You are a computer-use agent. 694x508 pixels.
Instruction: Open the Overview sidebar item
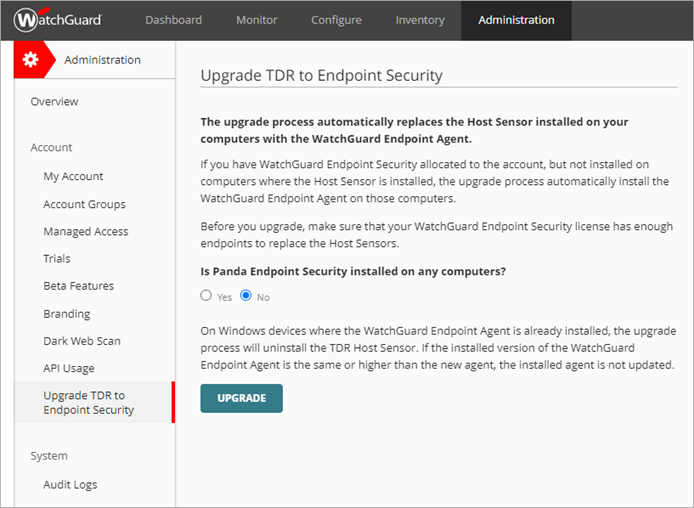(54, 102)
